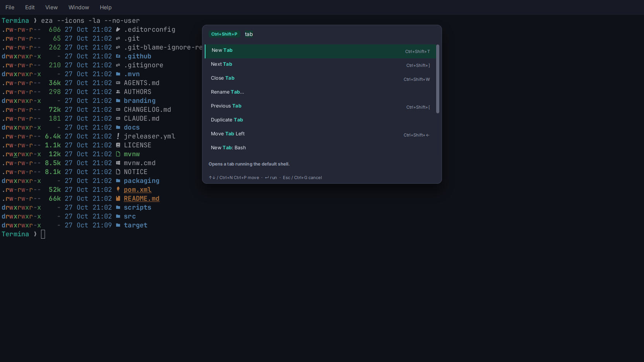Click the AGENTS.md filename
Screen dimensions: 644x362
[x=142, y=83]
